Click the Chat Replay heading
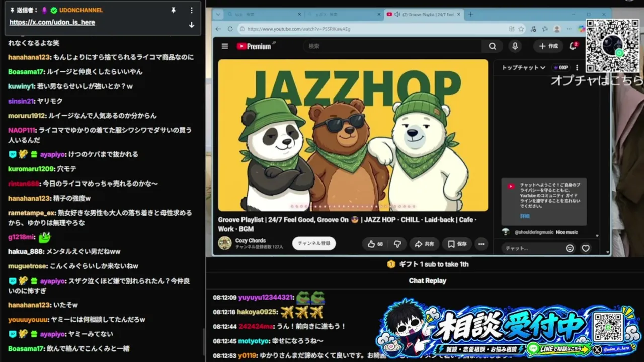Viewport: 644px width, 362px height. pos(427,281)
